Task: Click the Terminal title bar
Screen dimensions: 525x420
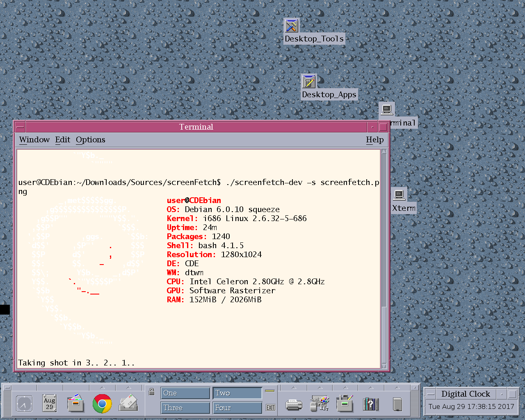Action: pos(196,127)
